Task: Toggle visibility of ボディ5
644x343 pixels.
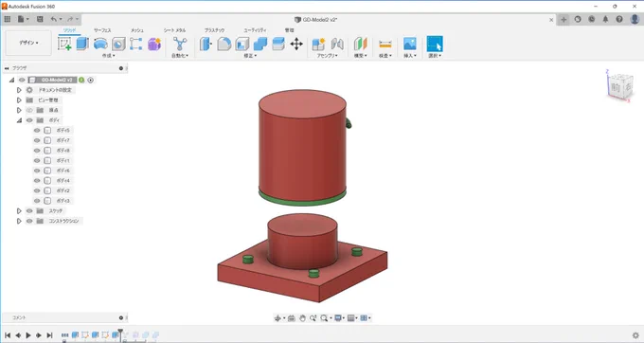Action: 37,130
